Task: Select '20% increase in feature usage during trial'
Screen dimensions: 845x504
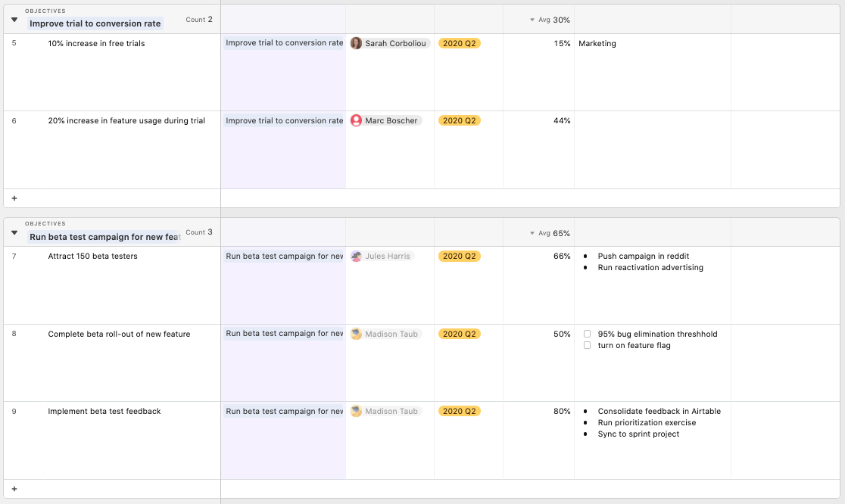Action: 126,120
